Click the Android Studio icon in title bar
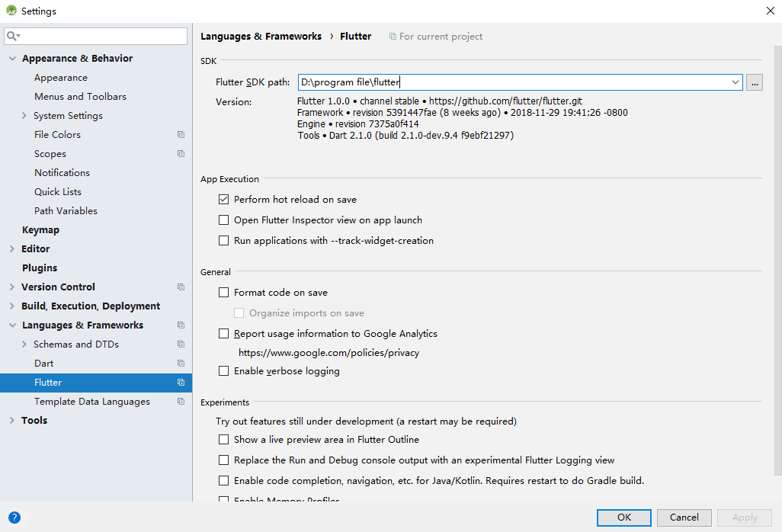Screen dimensions: 782x532 (11, 11)
